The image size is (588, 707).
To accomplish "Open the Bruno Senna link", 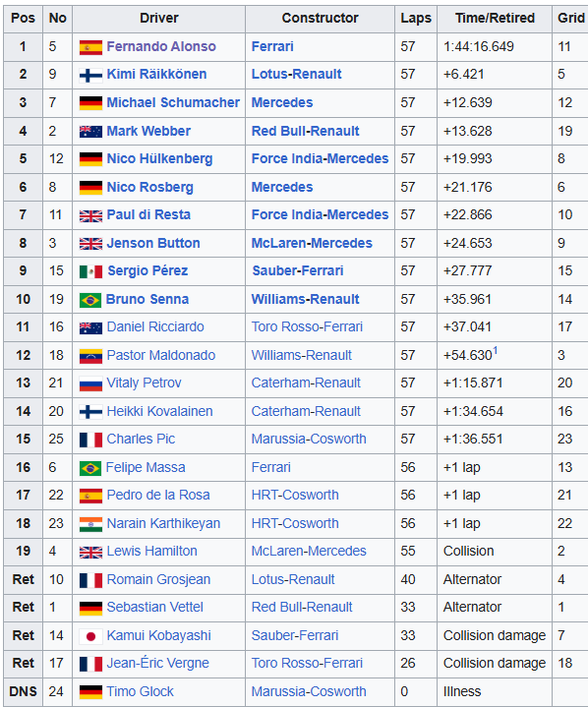I will coord(147,299).
